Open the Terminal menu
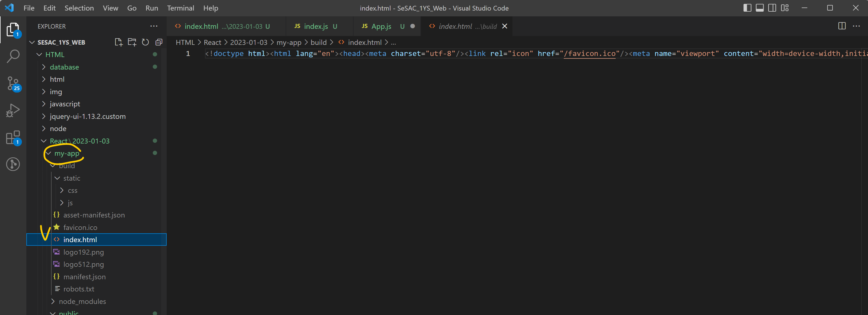 [180, 8]
